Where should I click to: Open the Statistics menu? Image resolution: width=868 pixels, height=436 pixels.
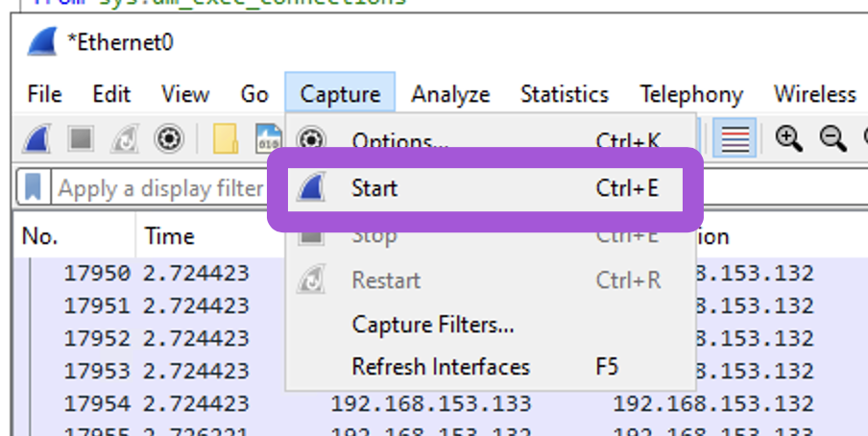564,94
